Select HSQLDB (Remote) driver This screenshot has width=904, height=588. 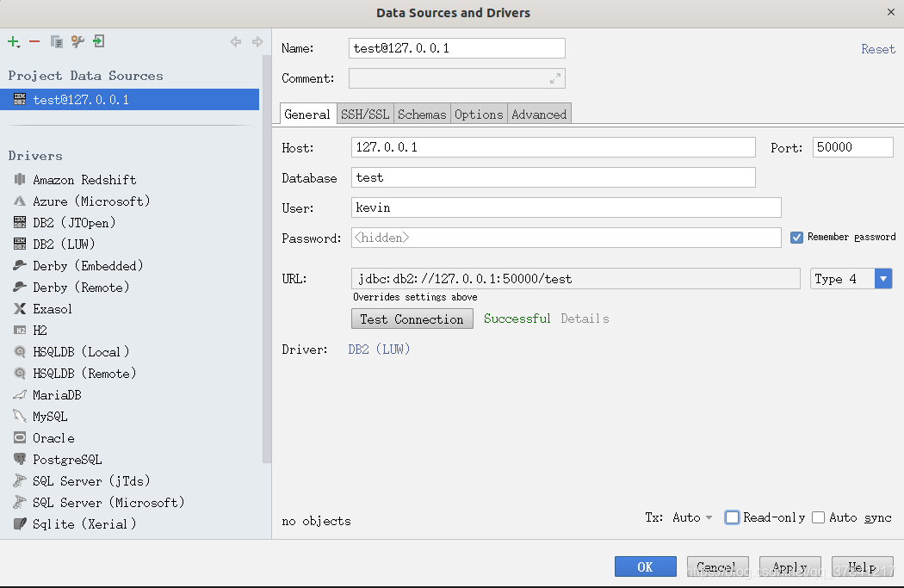pos(75,374)
